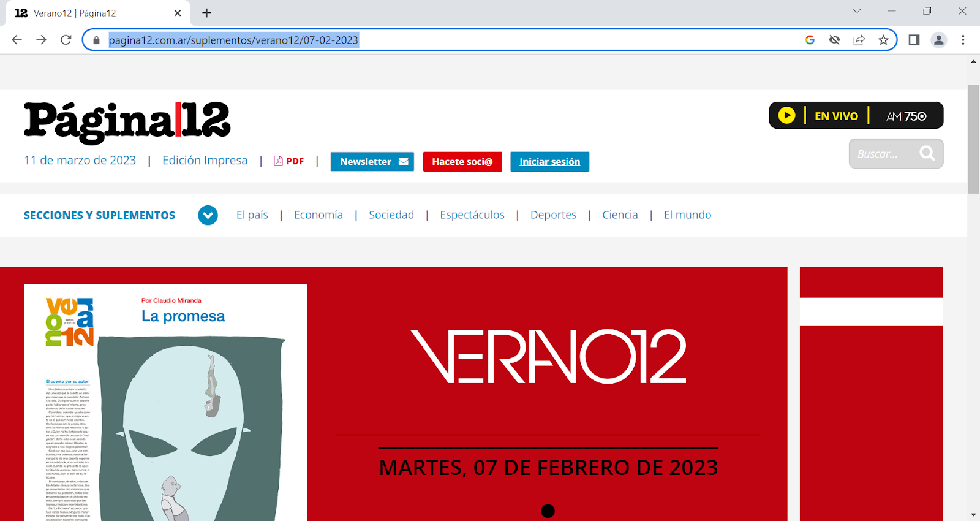Open Google icon in address bar
This screenshot has height=521, width=980.
click(x=810, y=40)
